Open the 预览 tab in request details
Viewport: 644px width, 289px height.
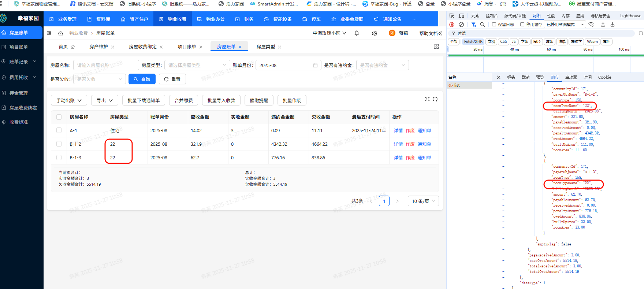pos(540,77)
